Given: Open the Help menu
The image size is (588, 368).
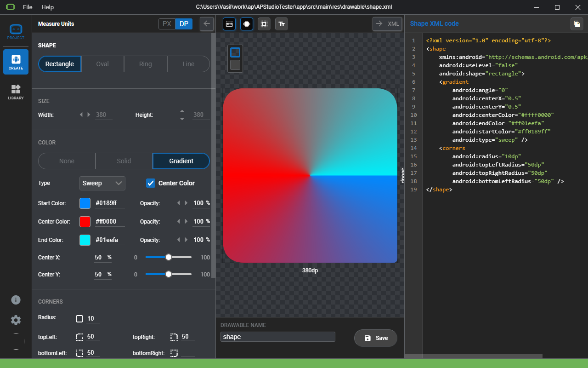Looking at the screenshot, I should click(x=47, y=7).
